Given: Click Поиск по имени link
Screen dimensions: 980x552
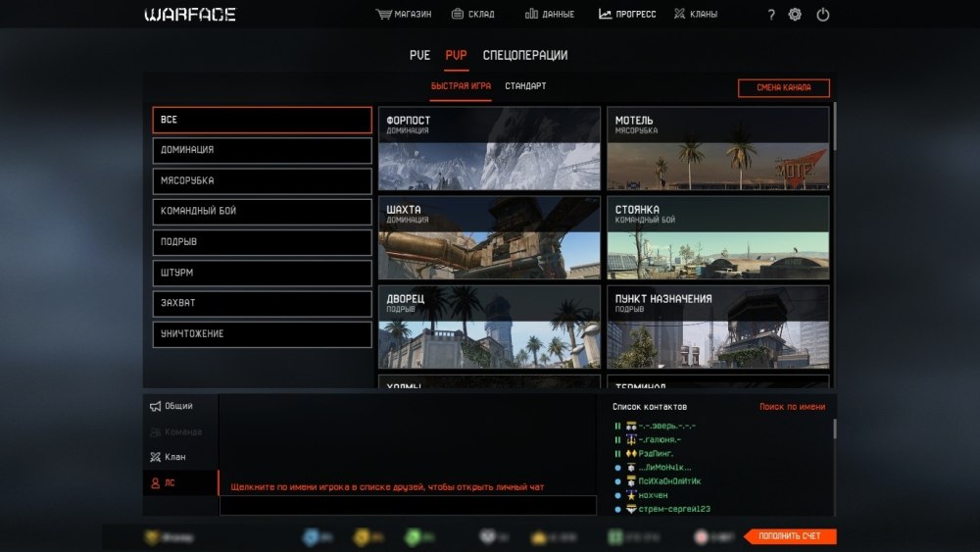Looking at the screenshot, I should coord(792,407).
